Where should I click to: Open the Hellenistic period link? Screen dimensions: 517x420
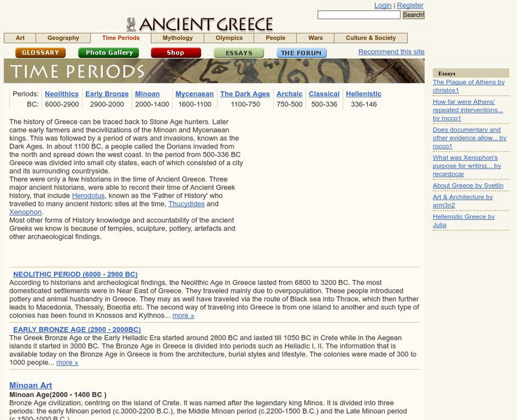pyautogui.click(x=364, y=94)
